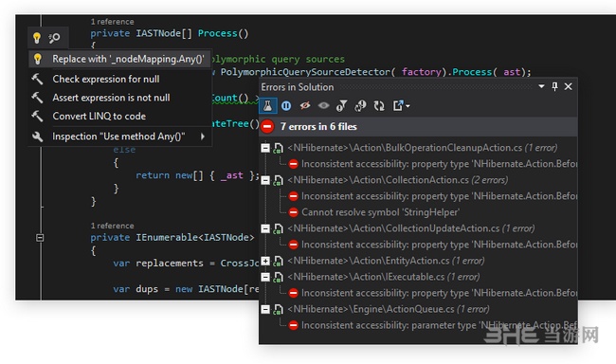616x364 pixels.
Task: Click the 'dups' variable in the code
Action: pyautogui.click(x=147, y=289)
